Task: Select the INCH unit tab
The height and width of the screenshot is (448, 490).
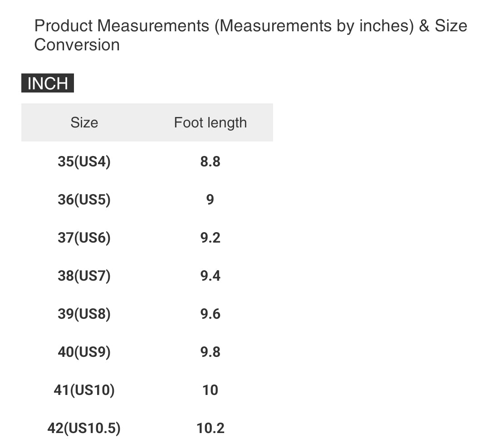Action: pos(48,84)
